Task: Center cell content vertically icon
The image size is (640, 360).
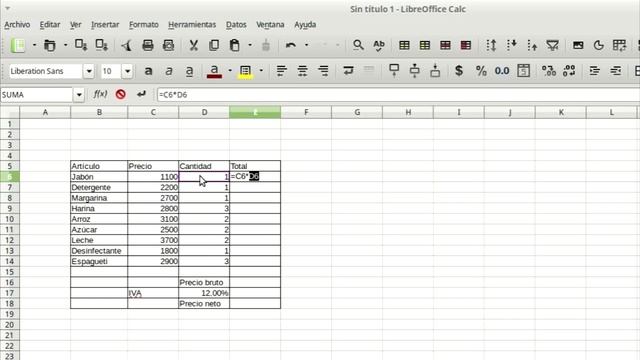Action: (x=414, y=71)
